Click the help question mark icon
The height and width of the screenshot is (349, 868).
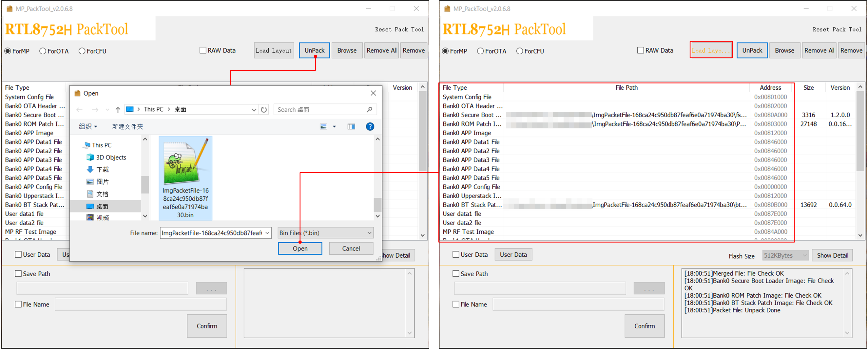[x=370, y=127]
